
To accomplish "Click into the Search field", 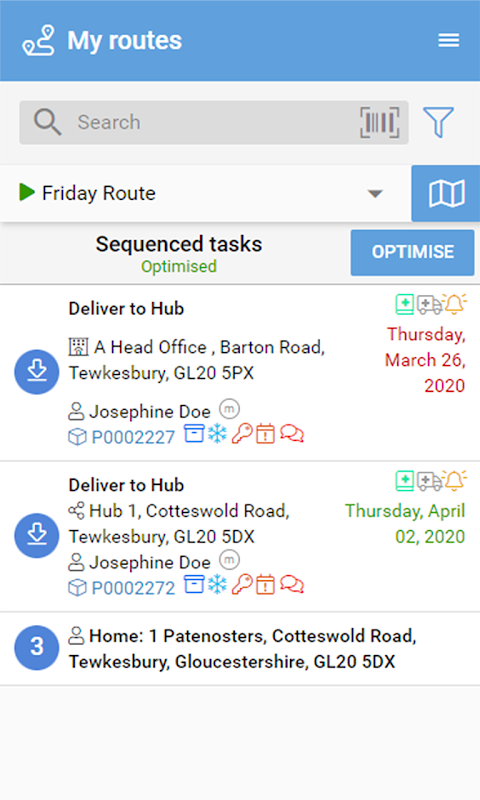I will point(214,122).
